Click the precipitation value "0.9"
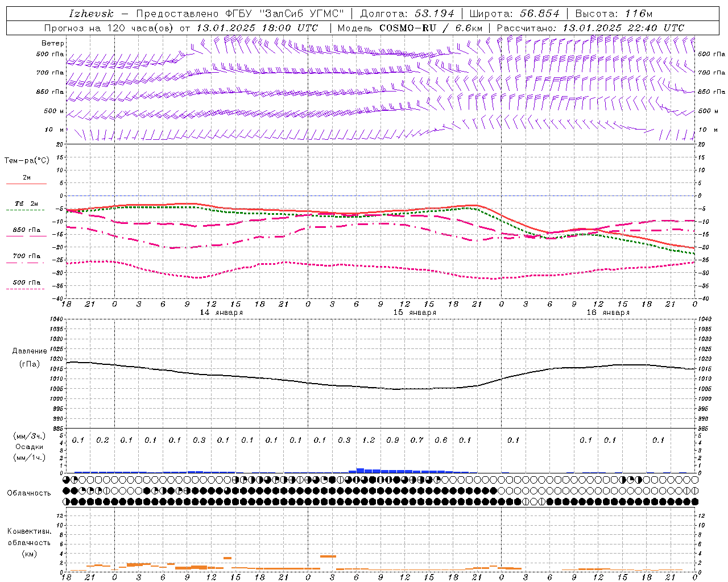Screen dimensions: 728x582 click(392, 440)
